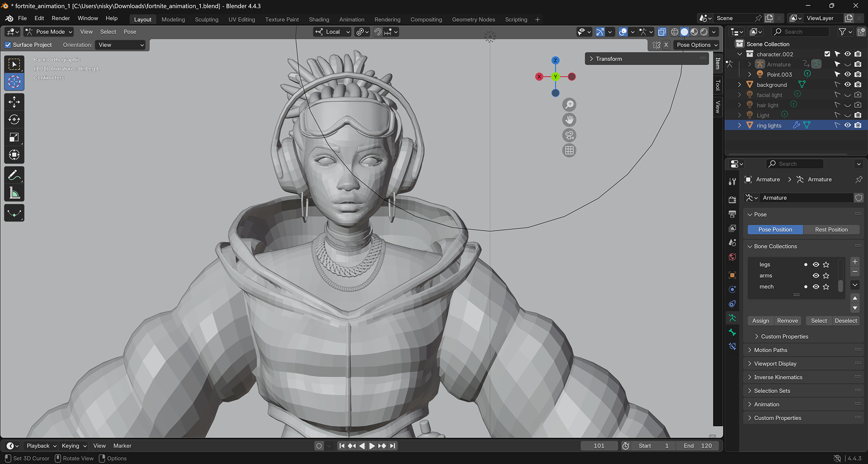Switch armature to Rest Position
The image size is (868, 464).
point(831,230)
